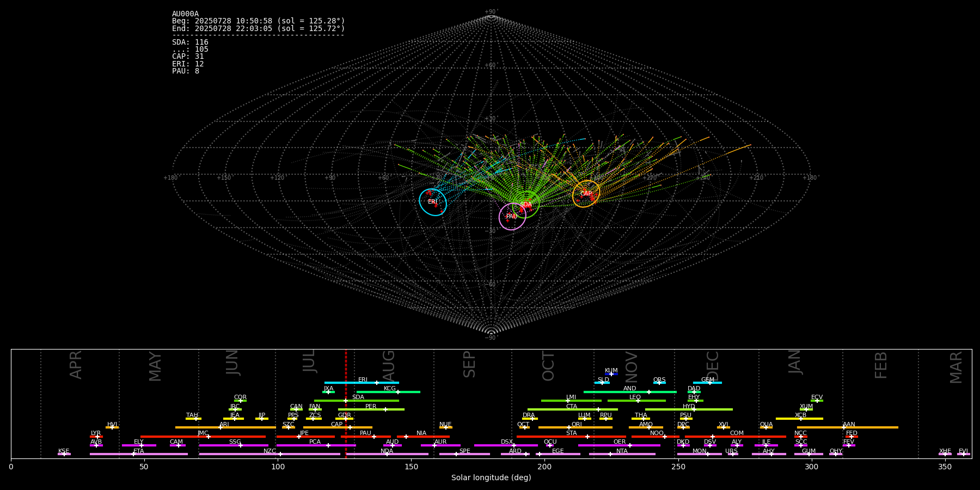Screen dimensions: 980x490
Task: Click the AU000A station label
Action: [185, 14]
